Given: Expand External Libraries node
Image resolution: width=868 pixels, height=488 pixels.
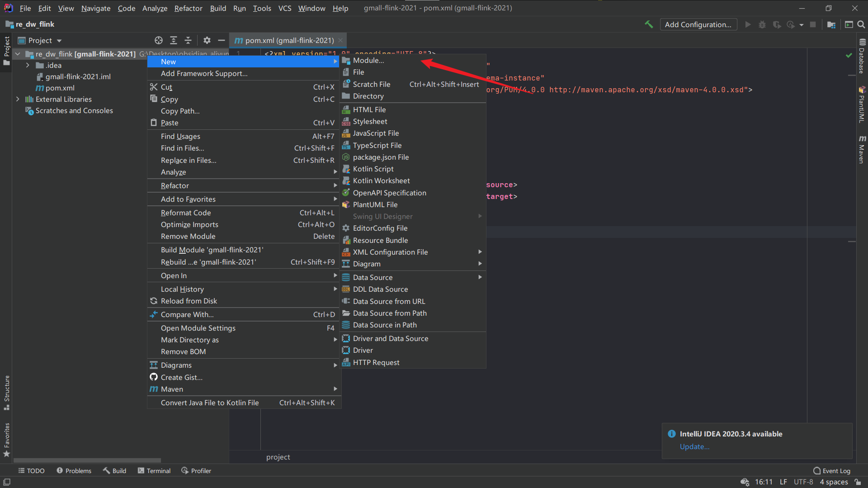Looking at the screenshot, I should click(18, 99).
